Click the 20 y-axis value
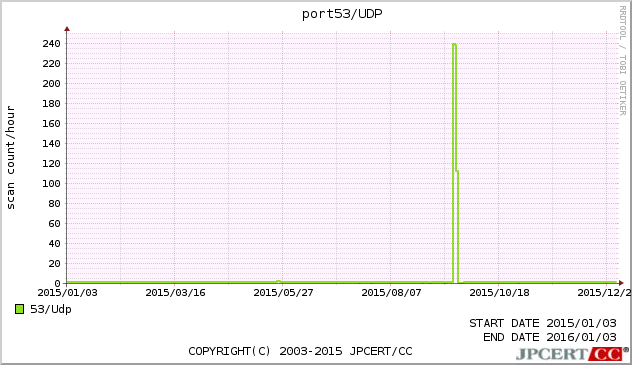 [54, 263]
